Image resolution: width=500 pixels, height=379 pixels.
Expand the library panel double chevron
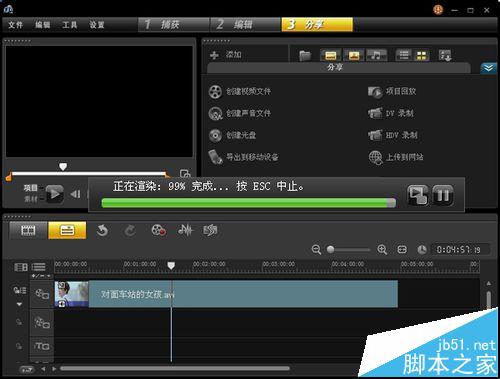pos(488,68)
